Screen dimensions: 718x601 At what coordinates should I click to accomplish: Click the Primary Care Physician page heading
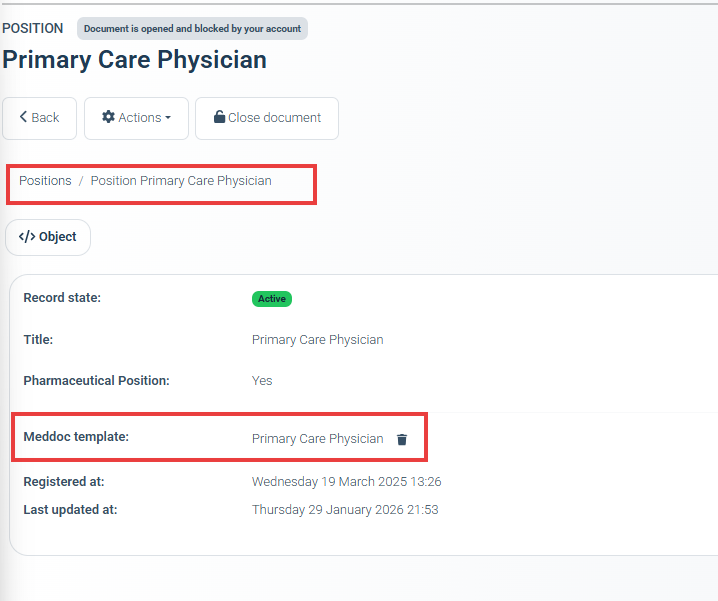tap(134, 59)
